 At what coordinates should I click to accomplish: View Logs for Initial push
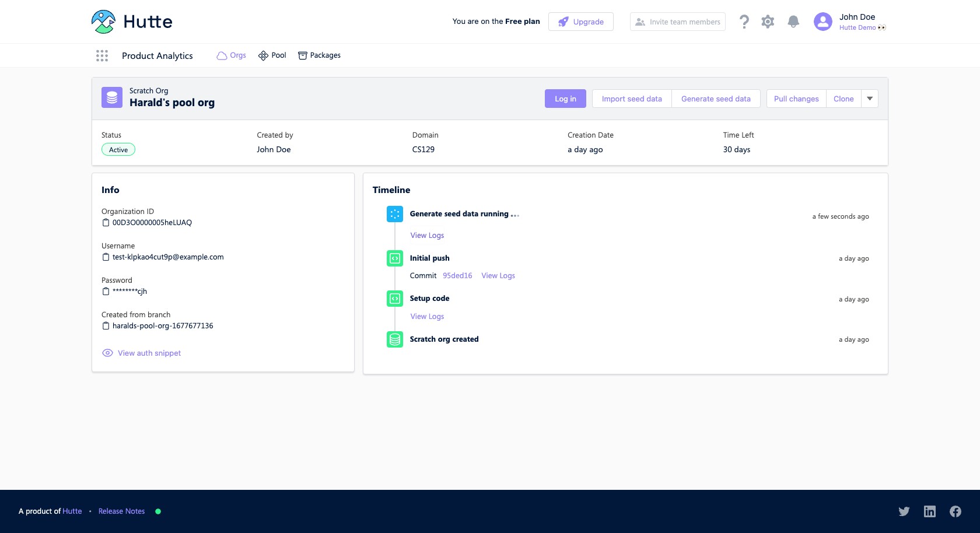tap(498, 276)
